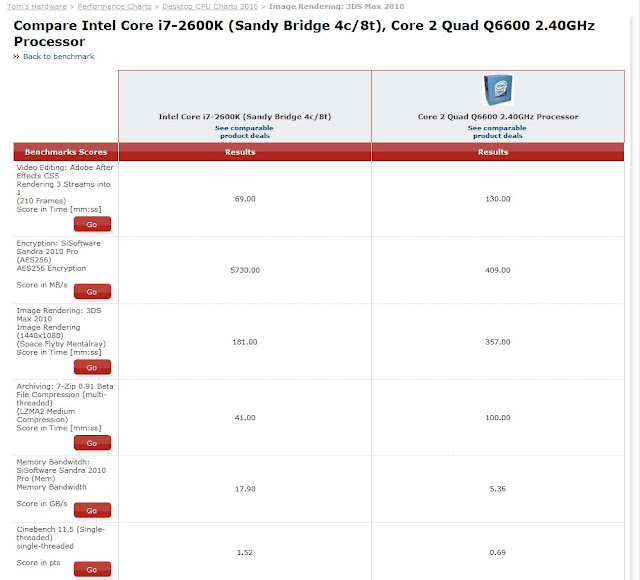The height and width of the screenshot is (580, 640).
Task: Select the 357.00 rendering result
Action: click(498, 342)
